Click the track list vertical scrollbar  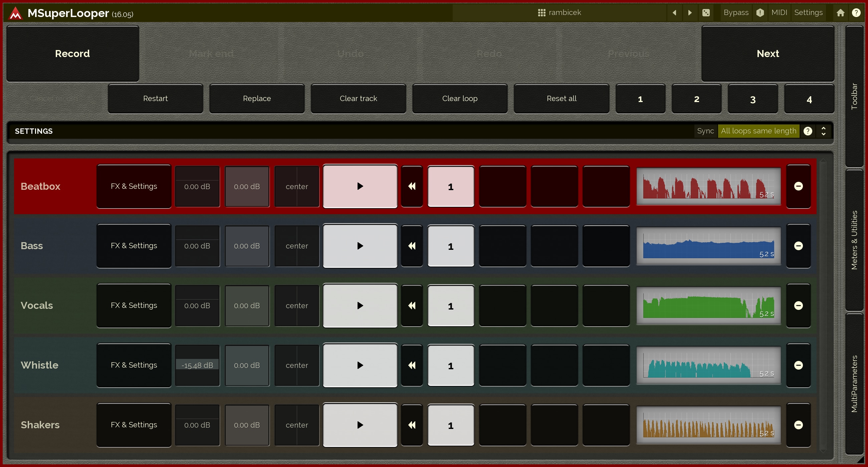(x=823, y=306)
